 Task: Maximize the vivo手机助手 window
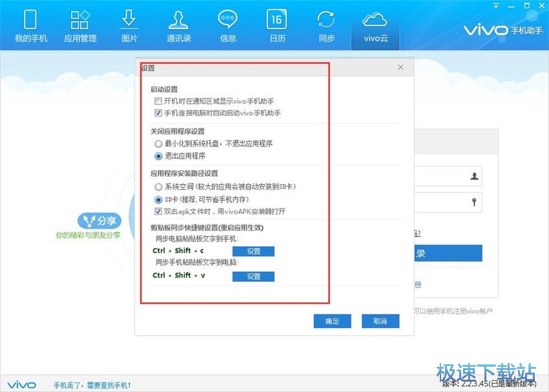(x=526, y=6)
